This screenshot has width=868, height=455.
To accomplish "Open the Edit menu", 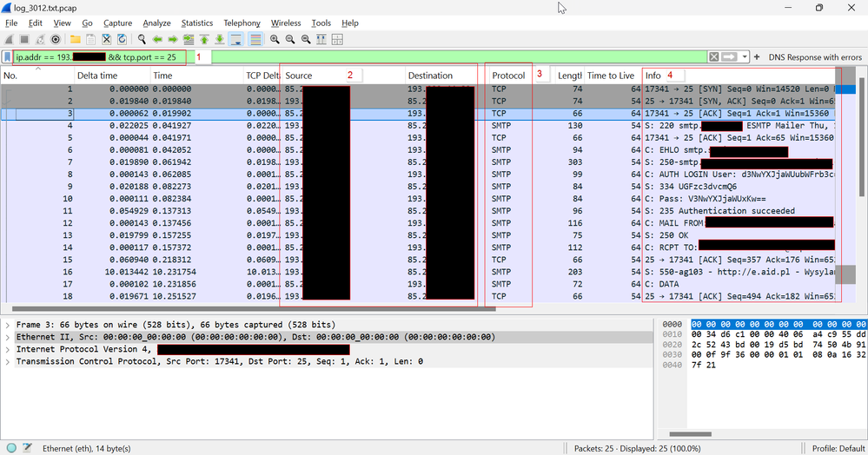I will (x=36, y=23).
